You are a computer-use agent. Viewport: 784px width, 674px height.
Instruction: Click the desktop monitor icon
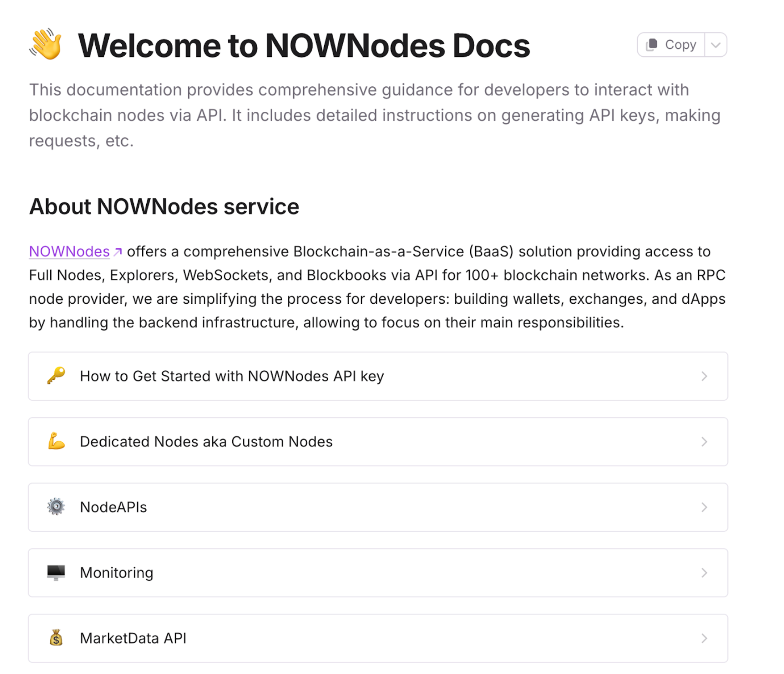(x=56, y=573)
